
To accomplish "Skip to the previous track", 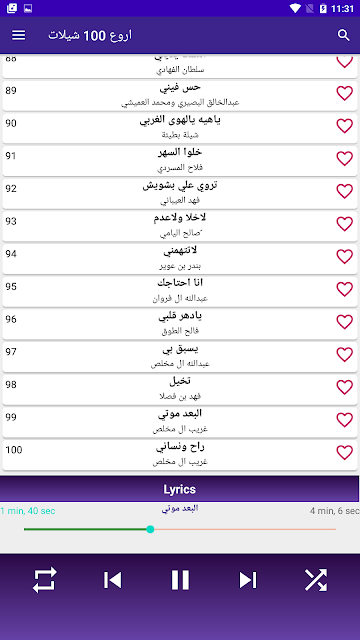I will pos(112,580).
